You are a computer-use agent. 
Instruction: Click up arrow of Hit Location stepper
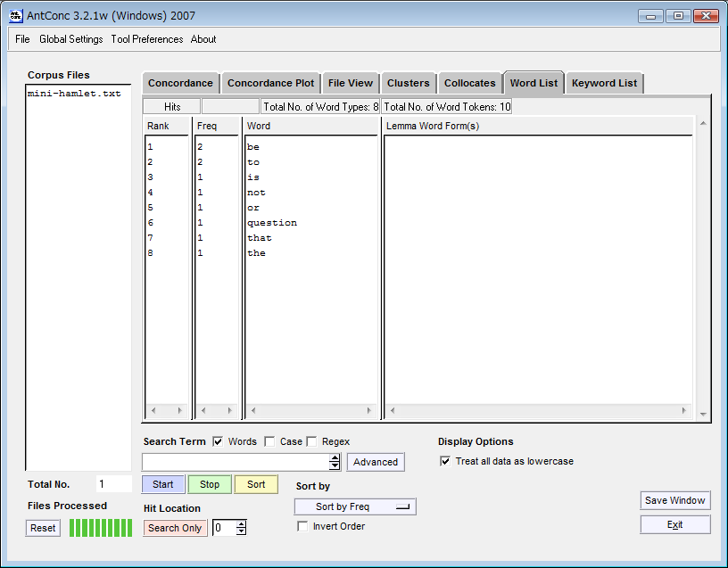click(241, 524)
